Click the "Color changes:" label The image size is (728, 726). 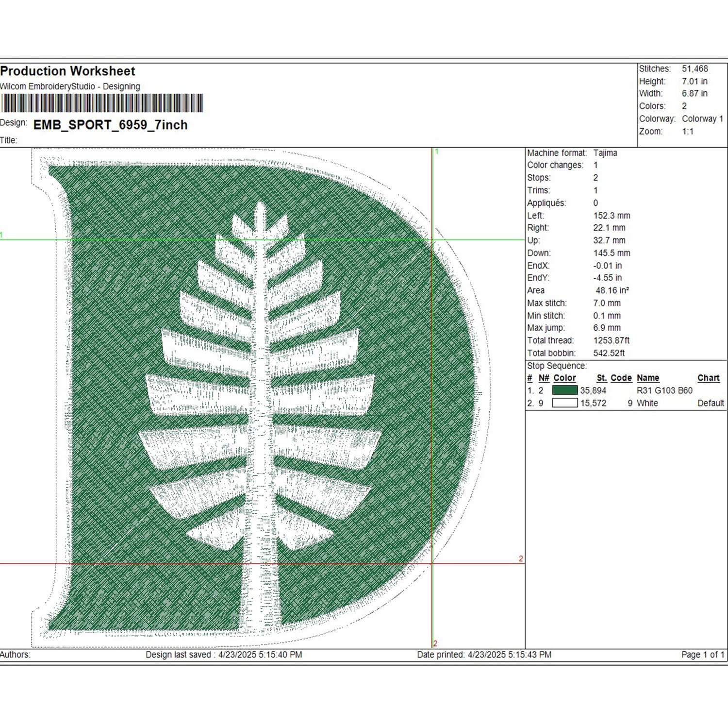tap(555, 165)
